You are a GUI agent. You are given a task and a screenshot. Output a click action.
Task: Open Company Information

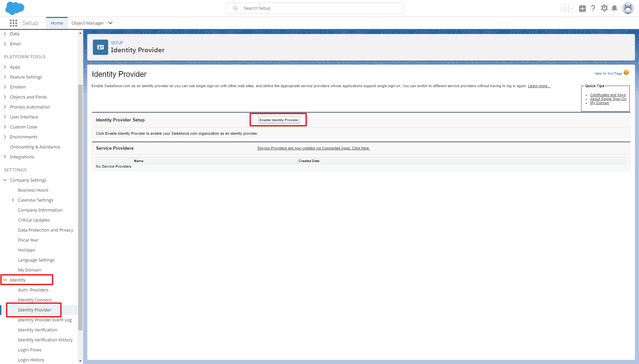[x=40, y=210]
